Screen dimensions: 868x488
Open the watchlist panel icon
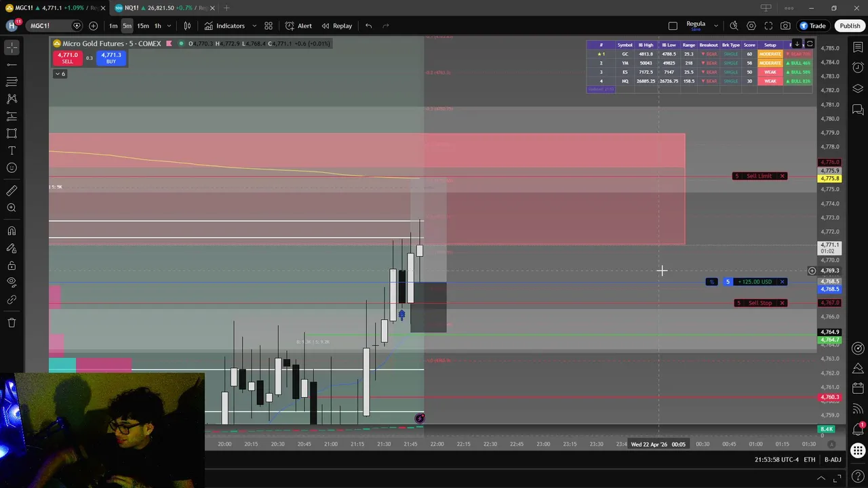pyautogui.click(x=858, y=47)
